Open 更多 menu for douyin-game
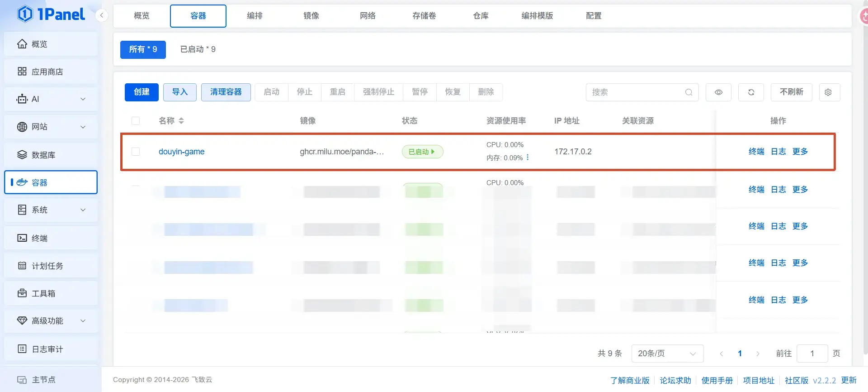The height and width of the screenshot is (392, 868). (x=800, y=152)
